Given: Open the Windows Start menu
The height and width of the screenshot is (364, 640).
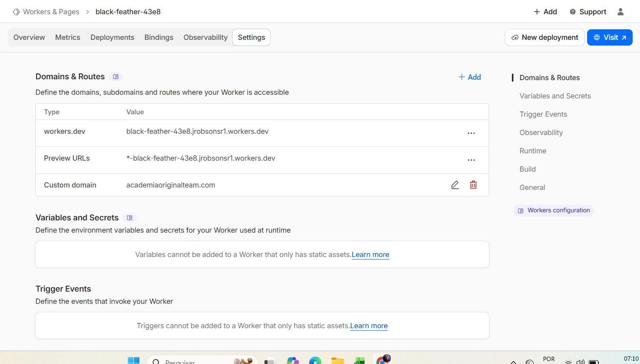Looking at the screenshot, I should (133, 360).
